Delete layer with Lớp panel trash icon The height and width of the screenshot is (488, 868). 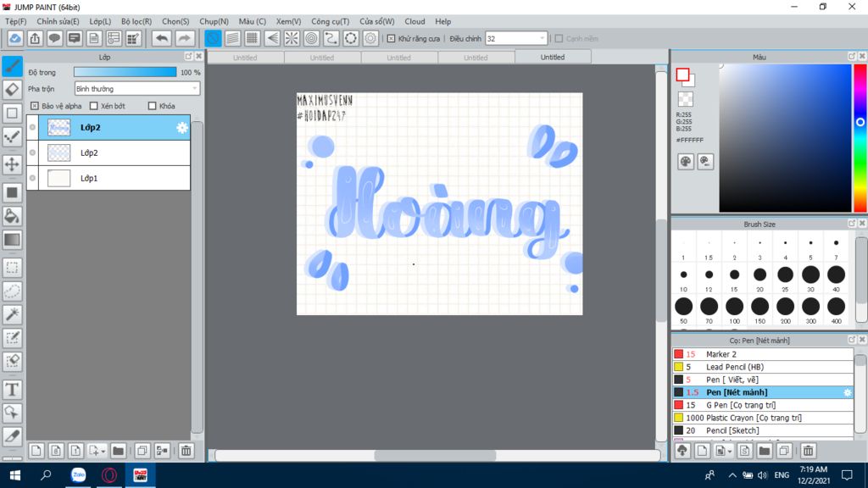(186, 451)
